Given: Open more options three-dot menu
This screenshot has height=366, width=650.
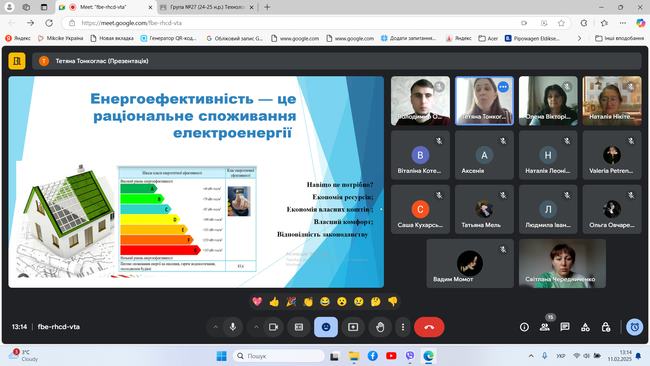Looking at the screenshot, I should pos(403,327).
